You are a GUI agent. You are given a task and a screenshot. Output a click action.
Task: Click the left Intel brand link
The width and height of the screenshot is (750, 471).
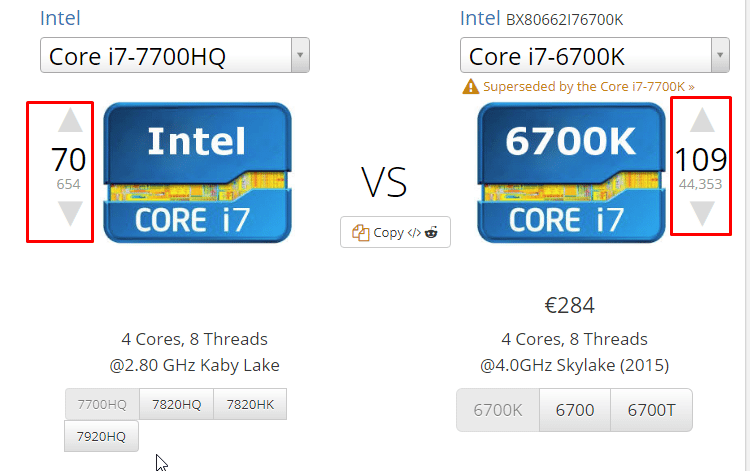coord(60,18)
